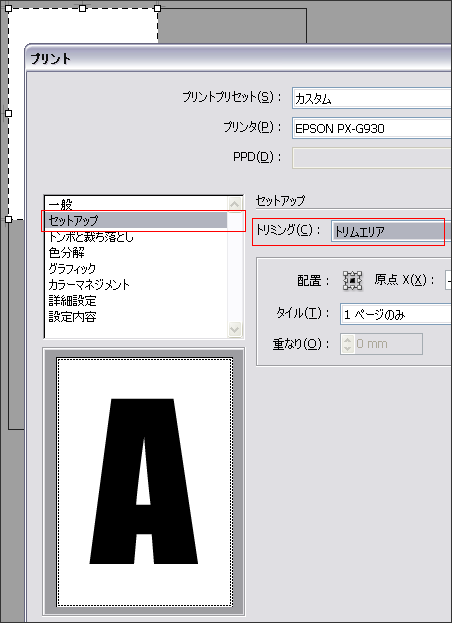Click the 配置 placement reference point icon
Image resolution: width=452 pixels, height=623 pixels.
[352, 281]
